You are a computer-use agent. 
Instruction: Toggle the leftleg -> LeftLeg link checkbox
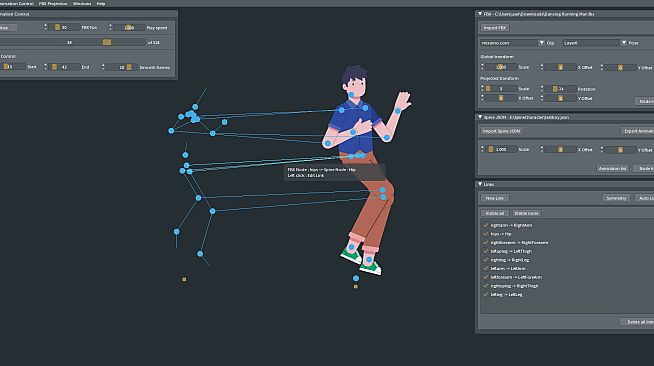(x=485, y=294)
